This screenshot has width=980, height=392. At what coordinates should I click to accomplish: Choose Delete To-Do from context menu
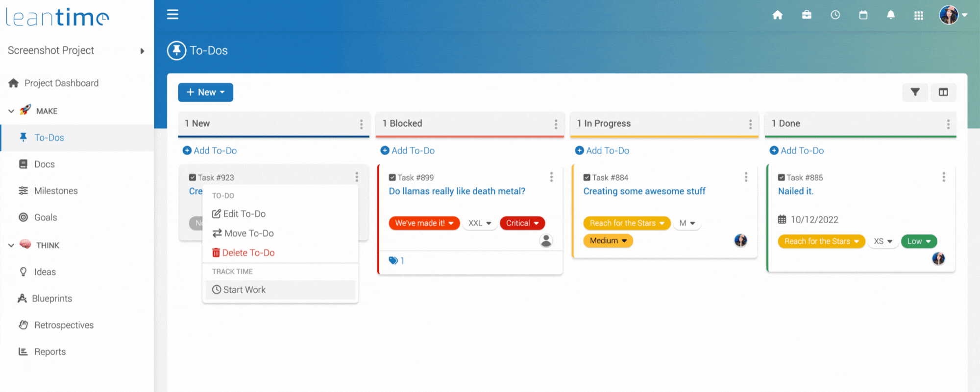(280, 253)
